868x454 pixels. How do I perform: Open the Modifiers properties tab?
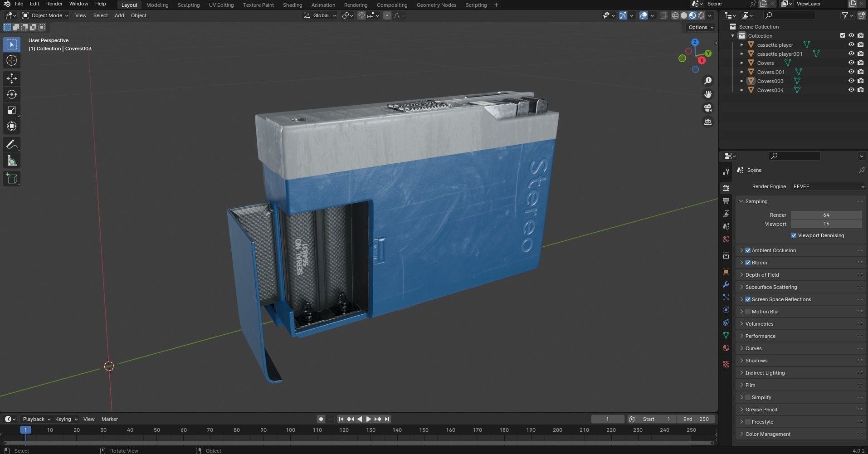(x=726, y=284)
